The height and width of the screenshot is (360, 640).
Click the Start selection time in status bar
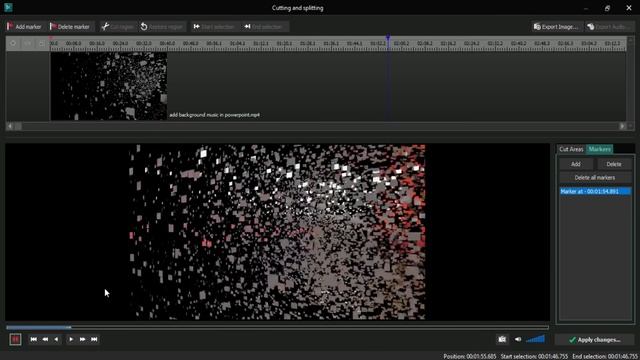(534, 356)
